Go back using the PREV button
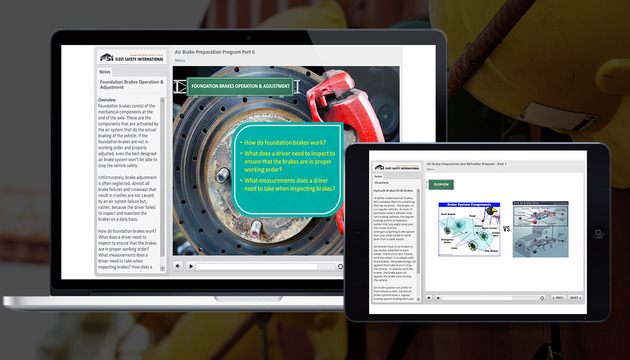Viewport: 630px width, 360px height. [x=558, y=298]
